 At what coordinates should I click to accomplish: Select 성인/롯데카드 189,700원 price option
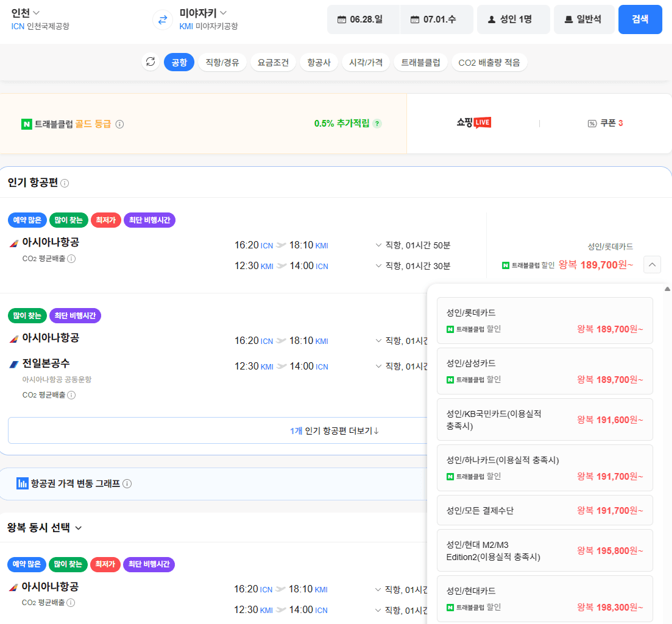tap(545, 320)
